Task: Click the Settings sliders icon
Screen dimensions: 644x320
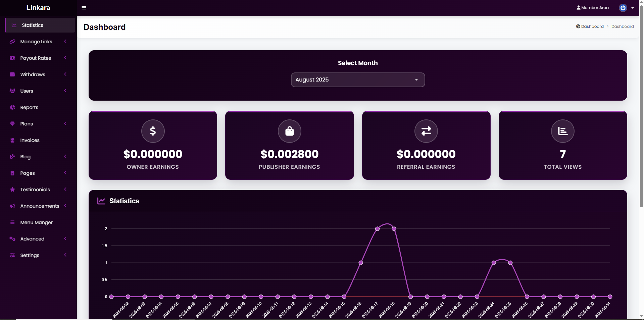Action: point(12,255)
